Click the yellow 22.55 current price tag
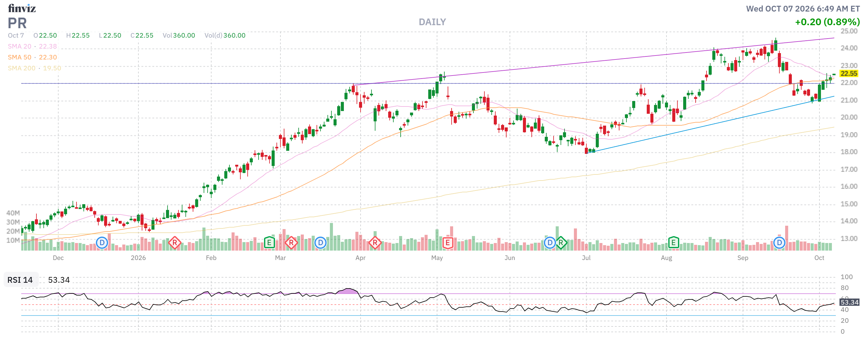Image resolution: width=868 pixels, height=341 pixels. 849,73
